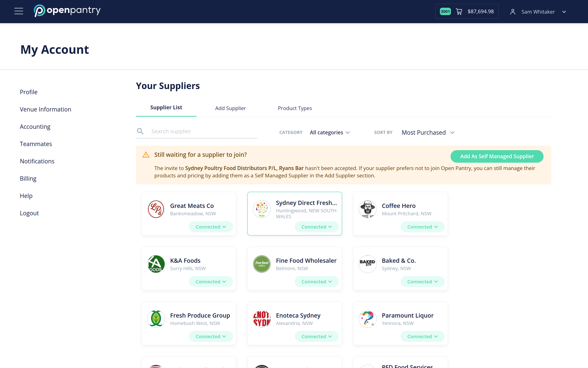This screenshot has height=368, width=588.
Task: Click Fresh Produce Group logo
Action: 156,319
